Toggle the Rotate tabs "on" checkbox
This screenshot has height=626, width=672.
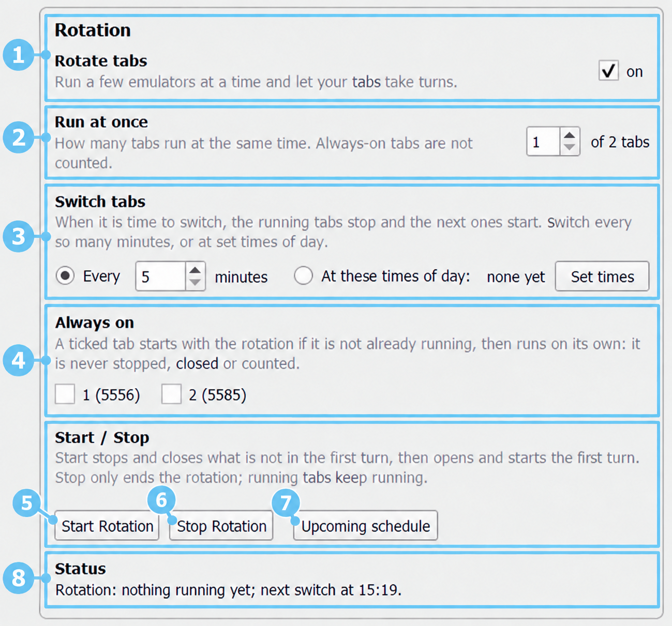(x=608, y=70)
